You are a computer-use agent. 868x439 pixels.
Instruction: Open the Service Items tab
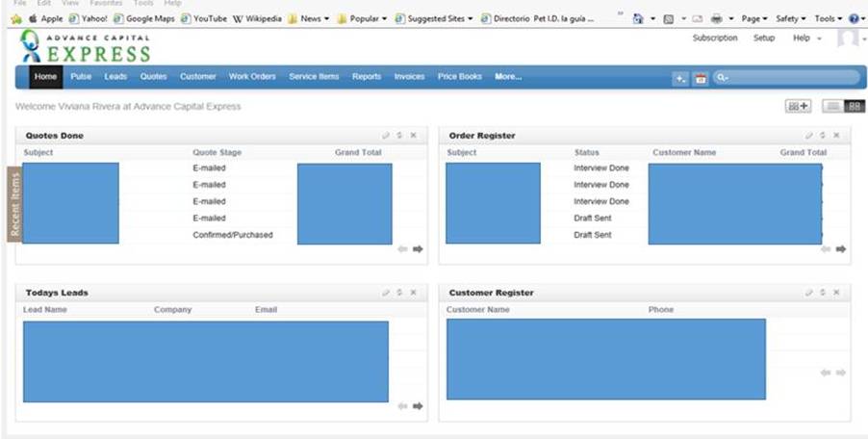coord(314,77)
